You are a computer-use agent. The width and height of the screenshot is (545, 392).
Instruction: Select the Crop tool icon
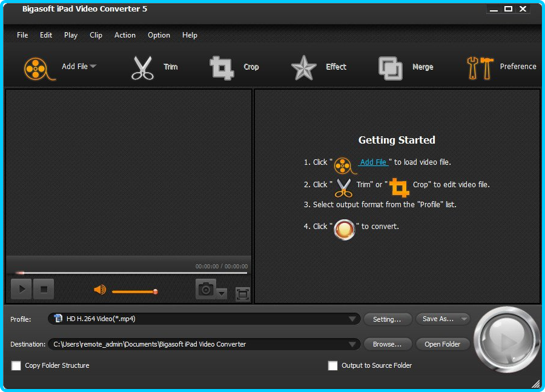click(222, 68)
